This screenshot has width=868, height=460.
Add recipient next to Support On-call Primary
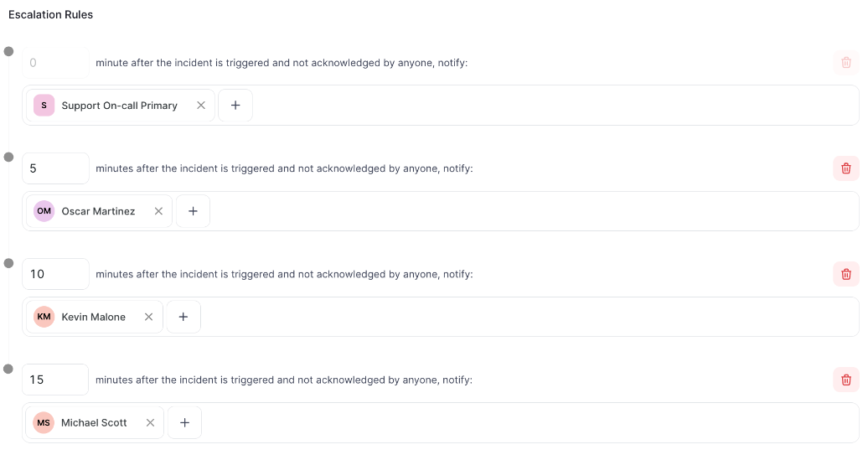(235, 106)
